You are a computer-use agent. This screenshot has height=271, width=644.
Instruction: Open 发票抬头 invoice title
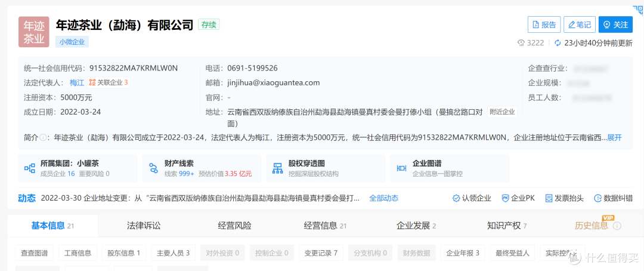click(564, 198)
